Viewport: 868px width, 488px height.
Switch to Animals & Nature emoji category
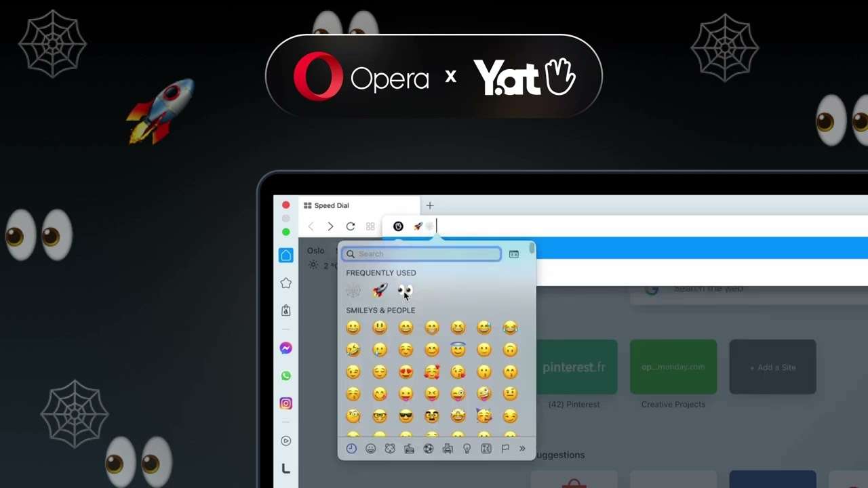point(390,449)
